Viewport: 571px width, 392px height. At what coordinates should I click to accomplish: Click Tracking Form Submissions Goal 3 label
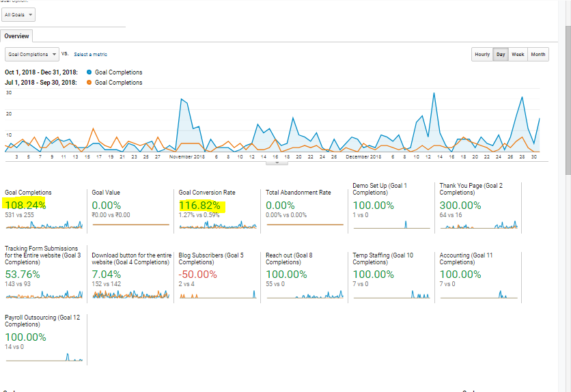pyautogui.click(x=43, y=255)
